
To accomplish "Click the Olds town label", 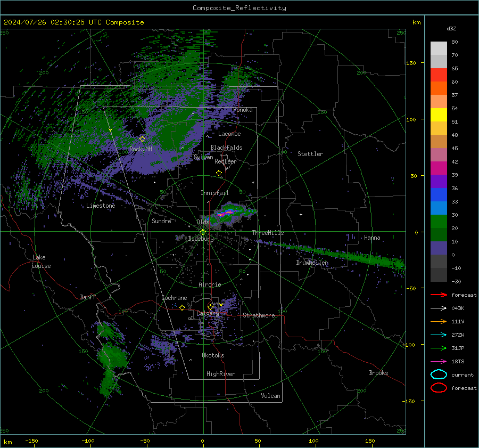I will (x=203, y=222).
